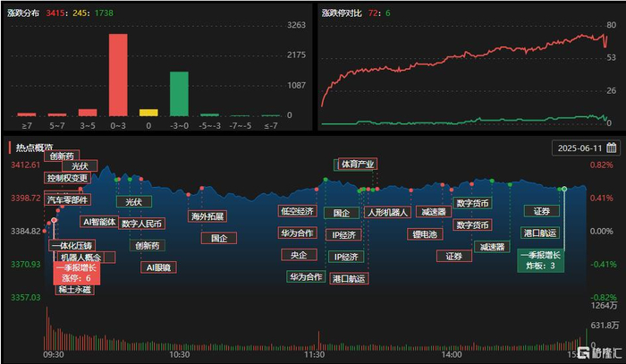Click the red 一季报增长 涨停 tooltip
The height and width of the screenshot is (364, 626).
[x=77, y=273]
